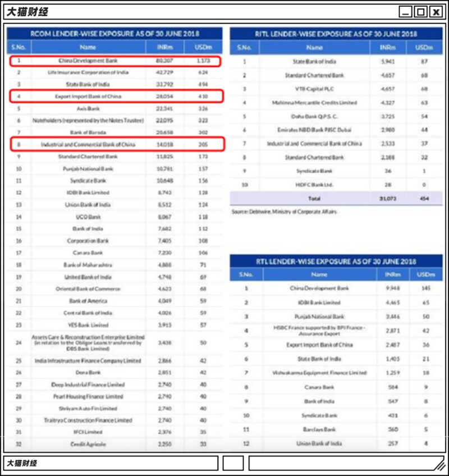The height and width of the screenshot is (476, 449).
Task: Select the China Development Bank highlighted row
Action: (115, 61)
